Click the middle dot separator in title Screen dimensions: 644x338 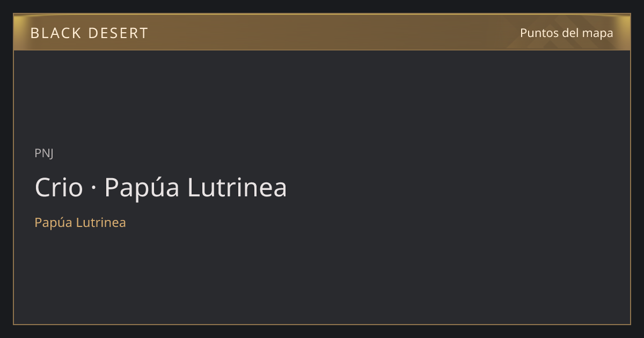click(x=93, y=188)
